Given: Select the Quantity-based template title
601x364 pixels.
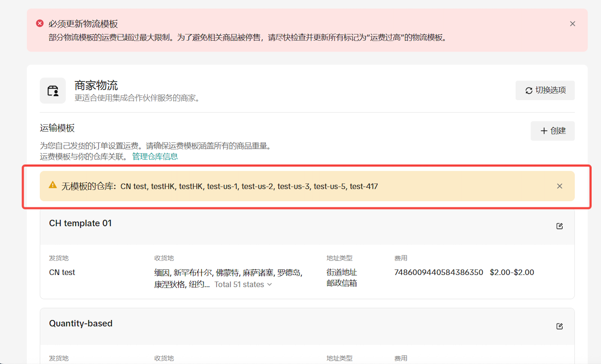Looking at the screenshot, I should tap(81, 324).
